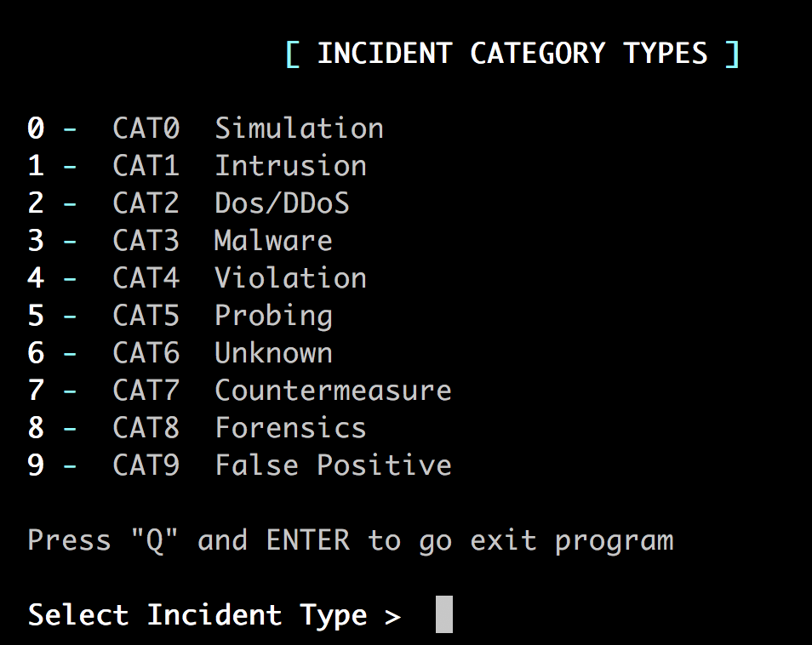Click the CAT6 Unknown entry

tap(180, 353)
